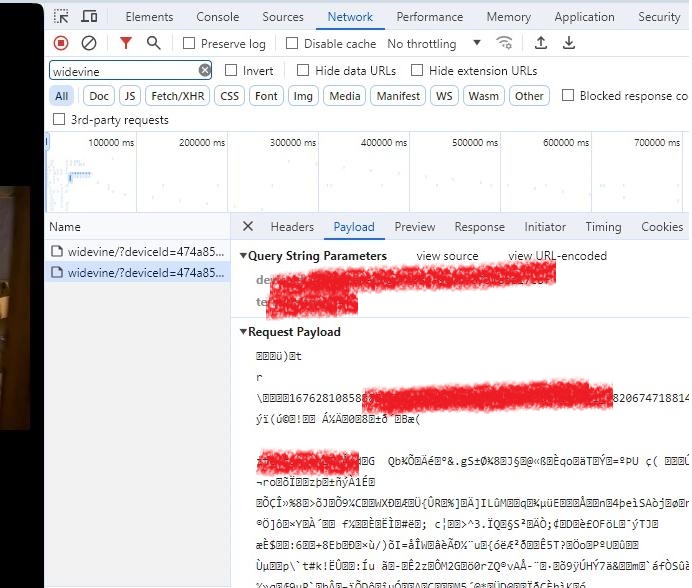Open the Timing tab
The width and height of the screenshot is (692, 588).
click(603, 226)
